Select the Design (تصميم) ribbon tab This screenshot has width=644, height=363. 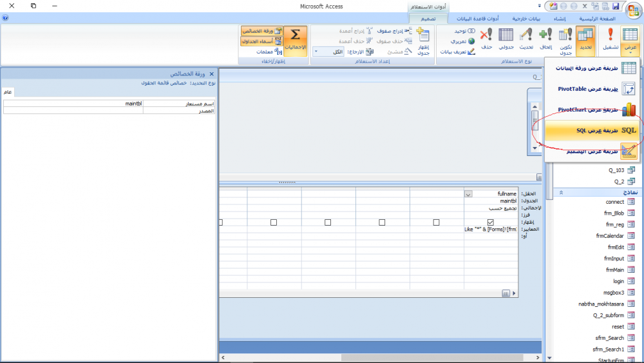coord(428,19)
